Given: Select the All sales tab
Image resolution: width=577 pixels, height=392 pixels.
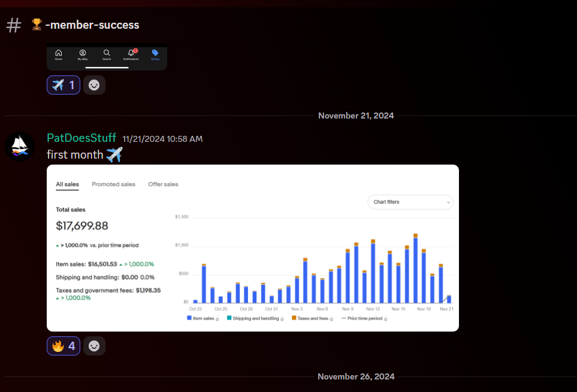Looking at the screenshot, I should tap(67, 184).
